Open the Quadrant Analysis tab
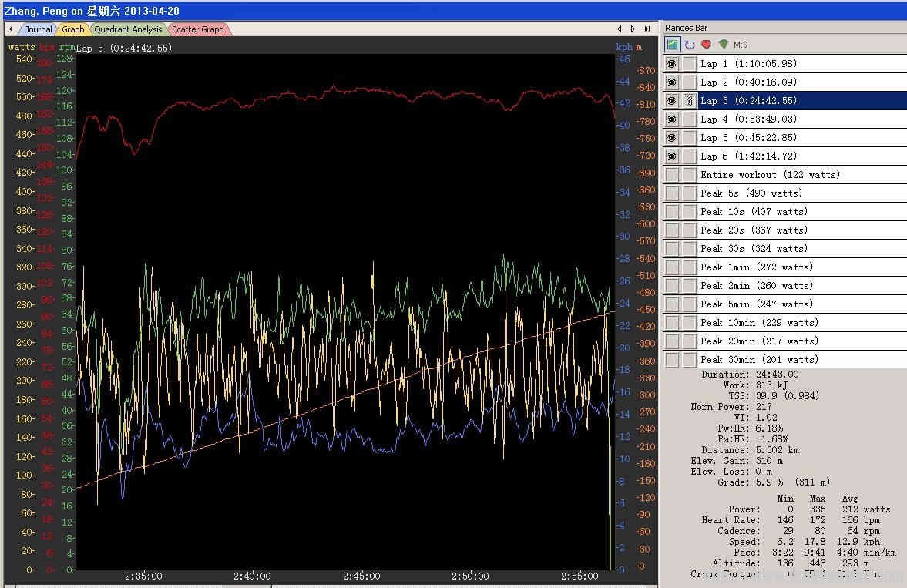 [128, 29]
